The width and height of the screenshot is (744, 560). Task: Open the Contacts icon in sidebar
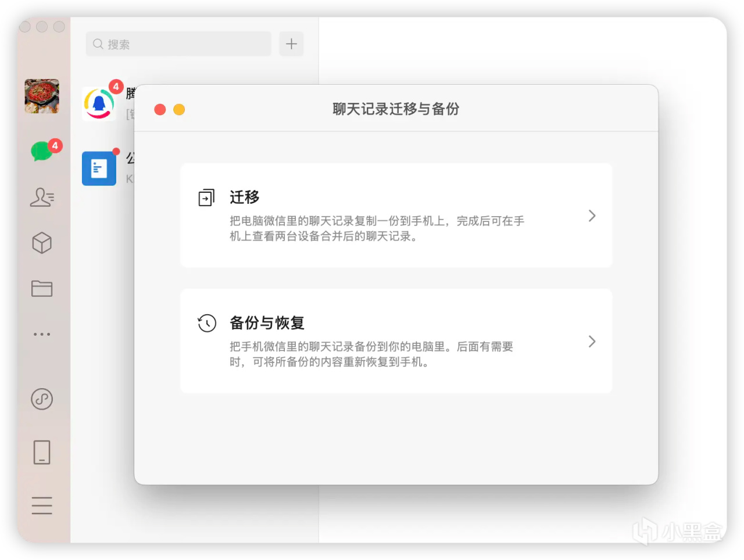tap(42, 198)
